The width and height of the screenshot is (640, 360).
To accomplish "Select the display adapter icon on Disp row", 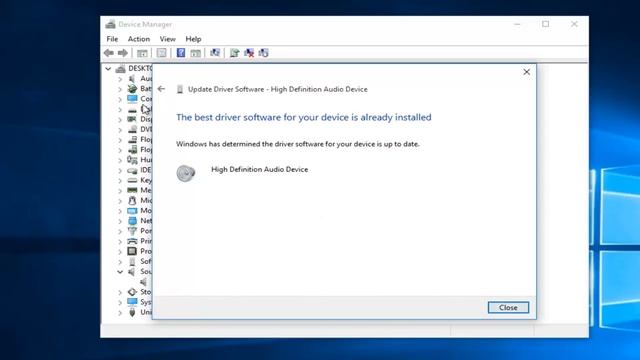I will click(132, 119).
